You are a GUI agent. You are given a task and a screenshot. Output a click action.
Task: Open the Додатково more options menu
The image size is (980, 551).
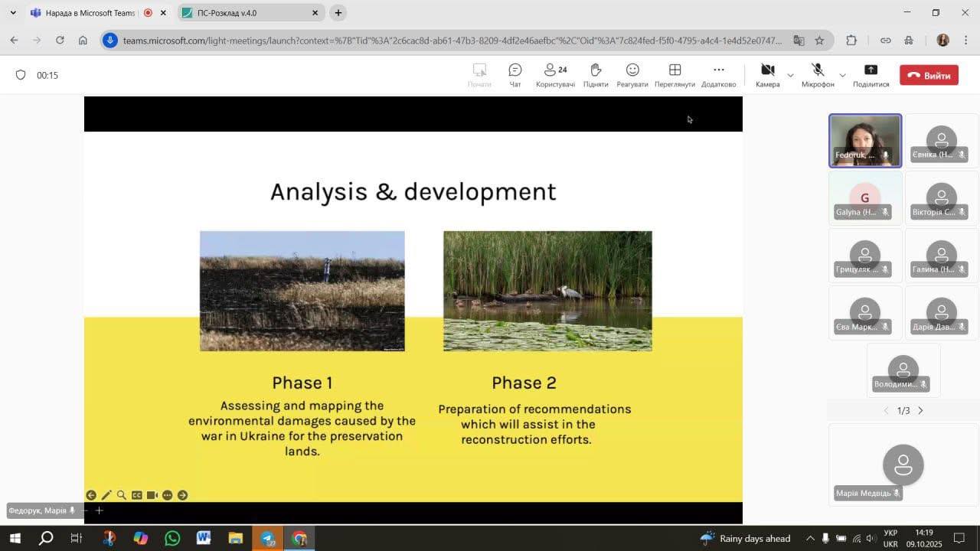point(718,75)
